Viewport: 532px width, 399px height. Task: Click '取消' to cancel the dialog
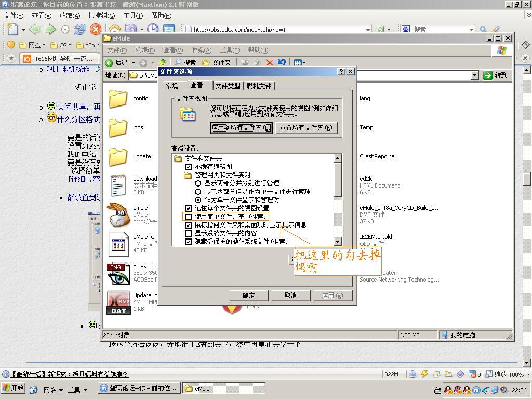[290, 296]
